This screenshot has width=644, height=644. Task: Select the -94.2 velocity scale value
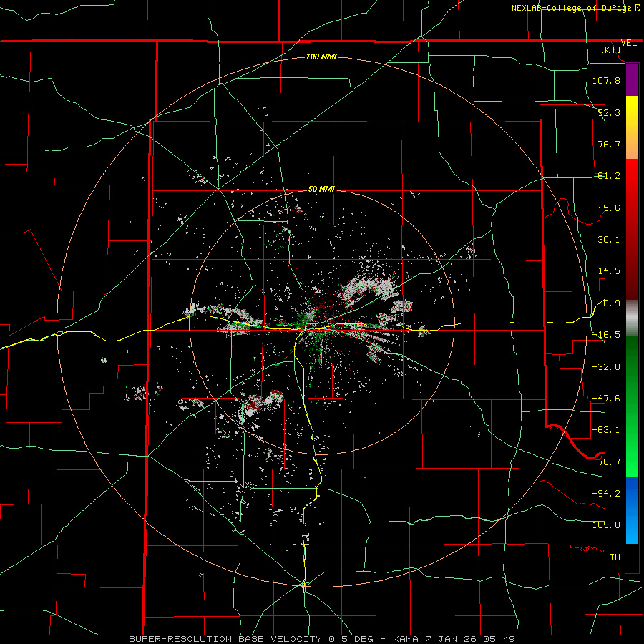606,493
